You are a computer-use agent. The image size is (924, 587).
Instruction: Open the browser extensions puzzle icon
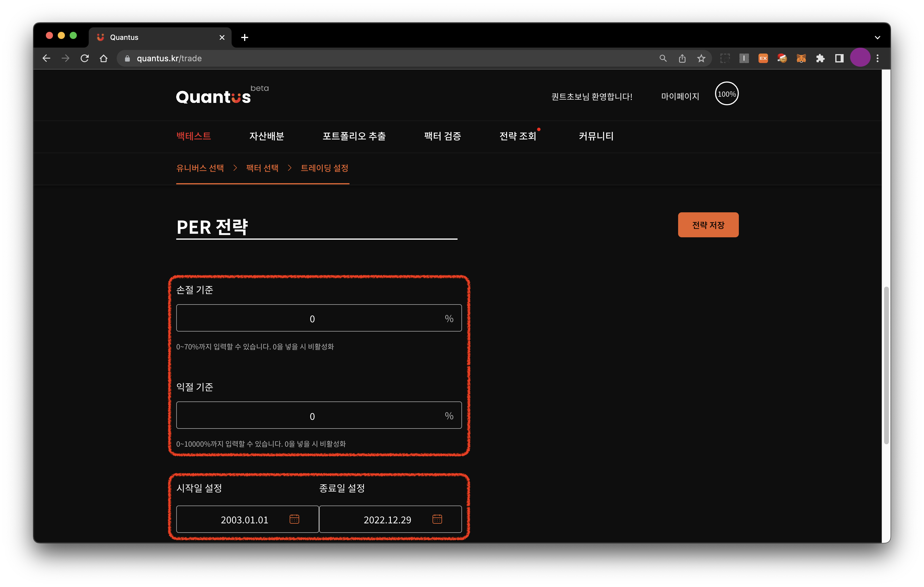(x=820, y=58)
